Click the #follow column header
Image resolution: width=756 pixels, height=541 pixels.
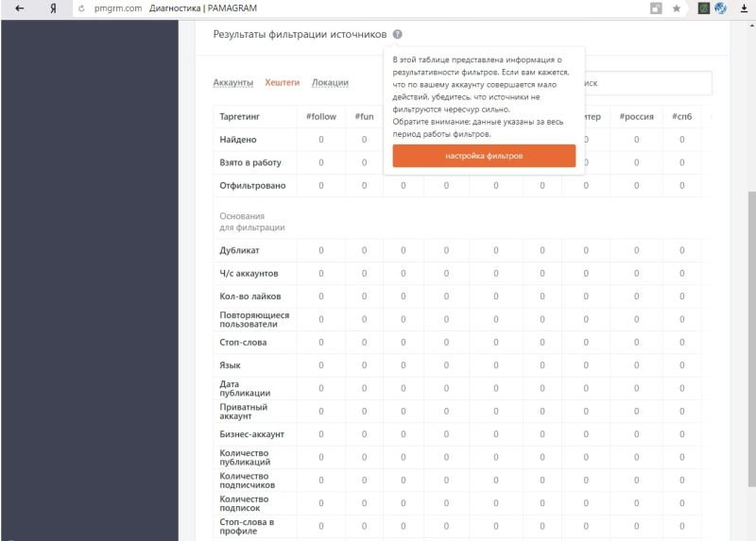tap(321, 116)
